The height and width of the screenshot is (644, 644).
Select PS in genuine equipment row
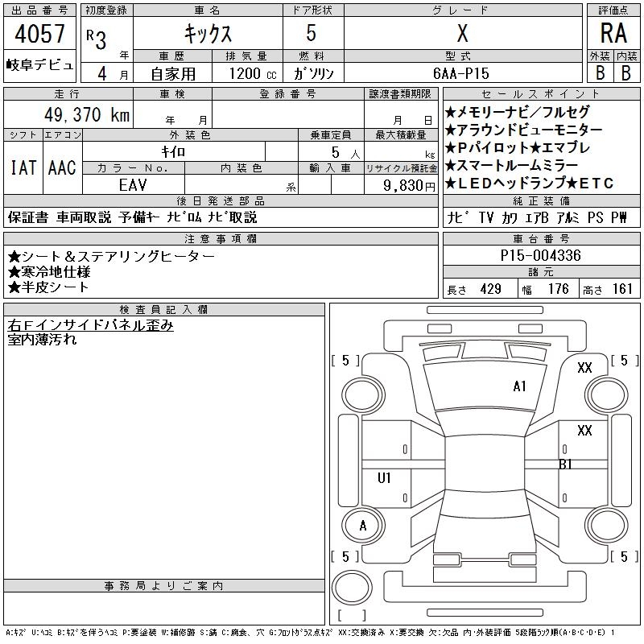pyautogui.click(x=596, y=217)
